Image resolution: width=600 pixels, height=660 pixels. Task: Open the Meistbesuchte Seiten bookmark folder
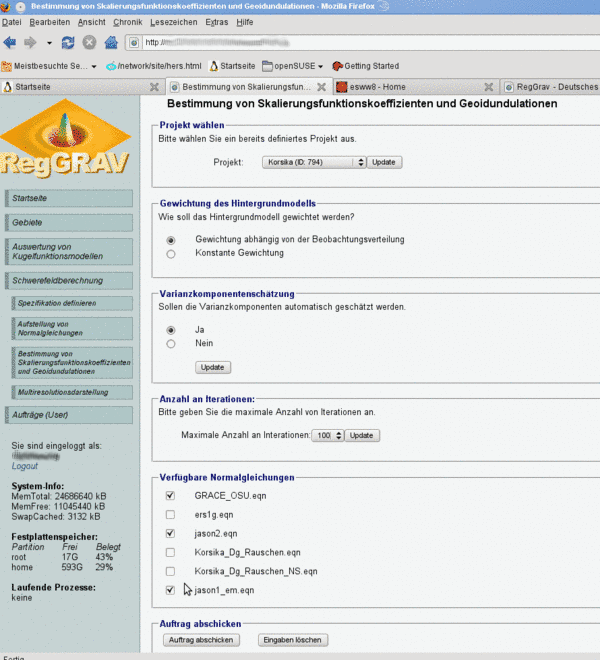49,66
